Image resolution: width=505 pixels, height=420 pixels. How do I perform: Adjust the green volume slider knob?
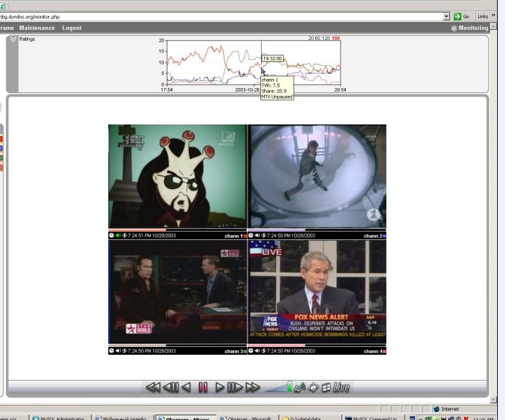pos(289,387)
